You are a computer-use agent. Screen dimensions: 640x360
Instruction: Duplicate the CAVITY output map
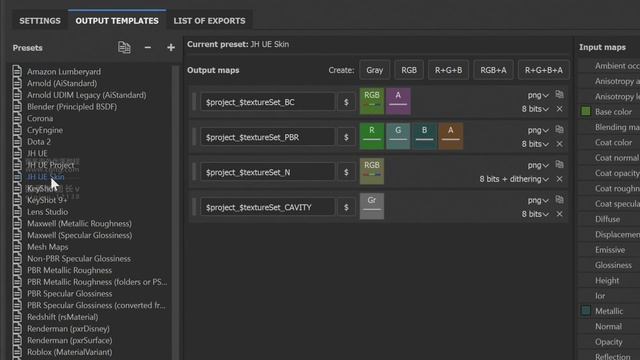[x=559, y=200]
